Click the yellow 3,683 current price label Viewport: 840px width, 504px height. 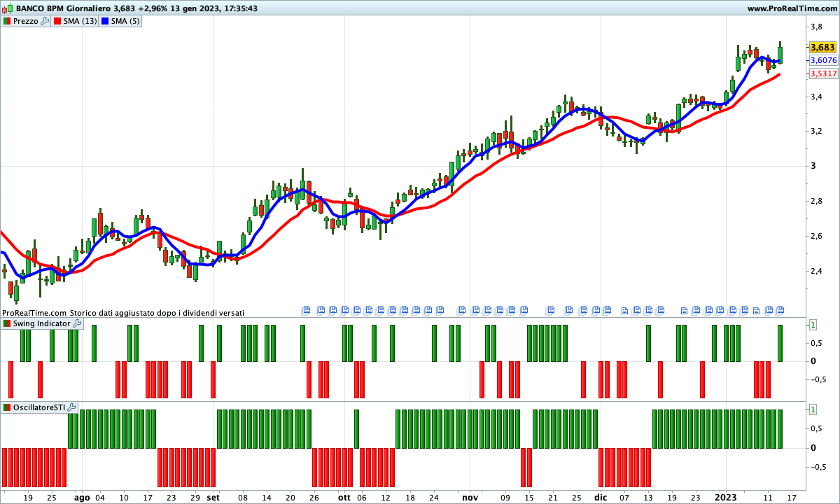click(822, 48)
